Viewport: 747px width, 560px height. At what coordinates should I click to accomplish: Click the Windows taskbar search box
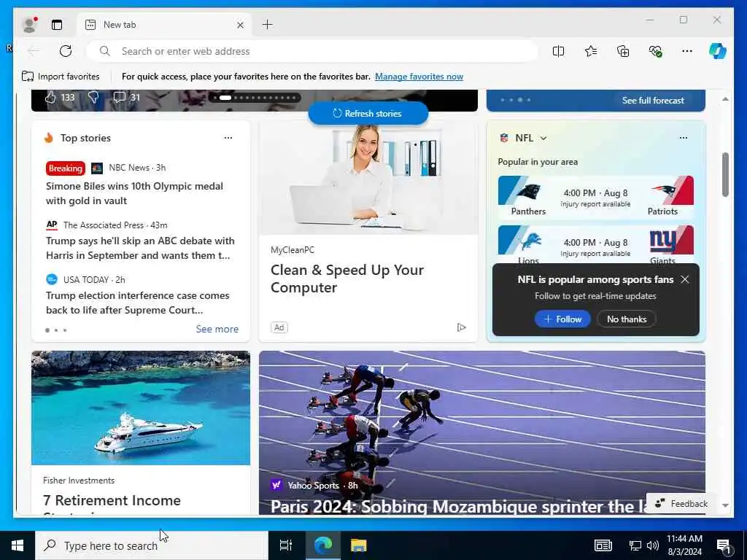[152, 545]
